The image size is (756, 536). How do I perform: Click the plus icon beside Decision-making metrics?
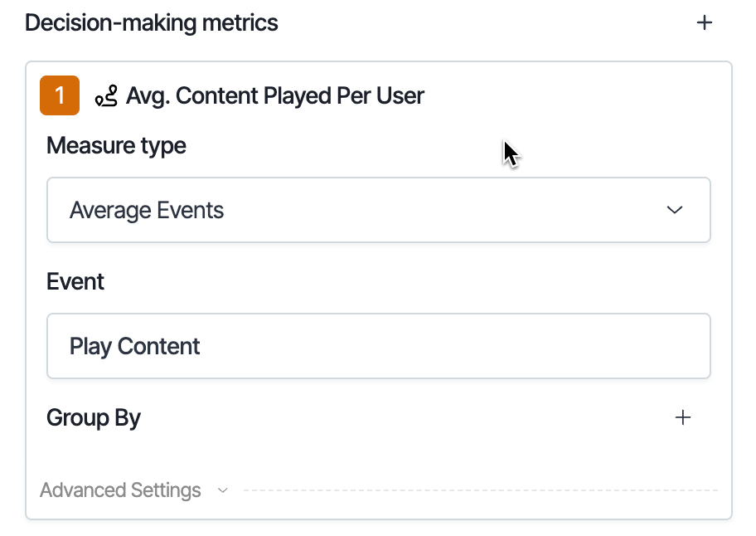click(705, 22)
